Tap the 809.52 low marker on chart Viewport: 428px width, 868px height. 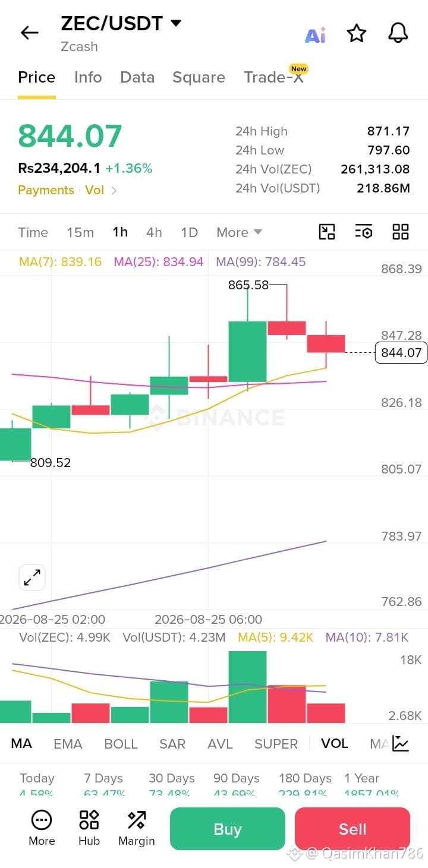pos(51,462)
